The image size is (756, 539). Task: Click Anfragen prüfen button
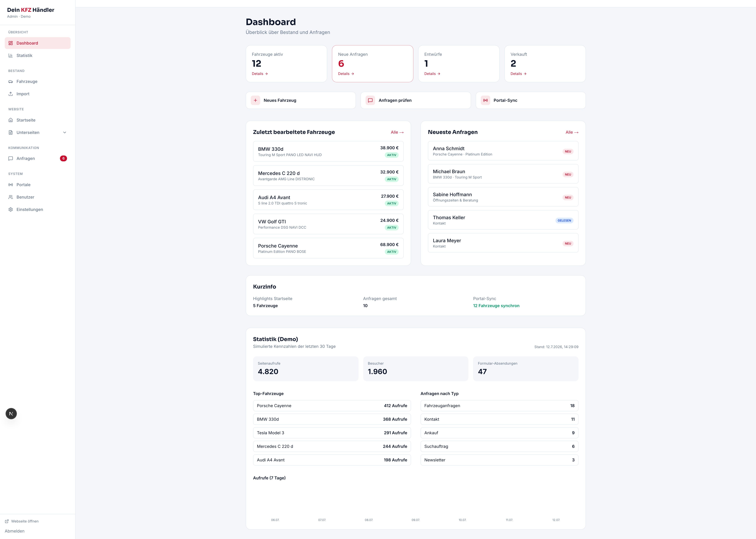pos(416,100)
